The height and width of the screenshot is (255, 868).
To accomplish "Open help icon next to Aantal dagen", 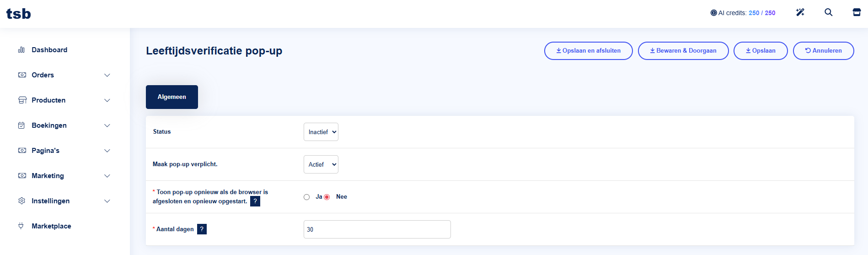I will point(202,229).
